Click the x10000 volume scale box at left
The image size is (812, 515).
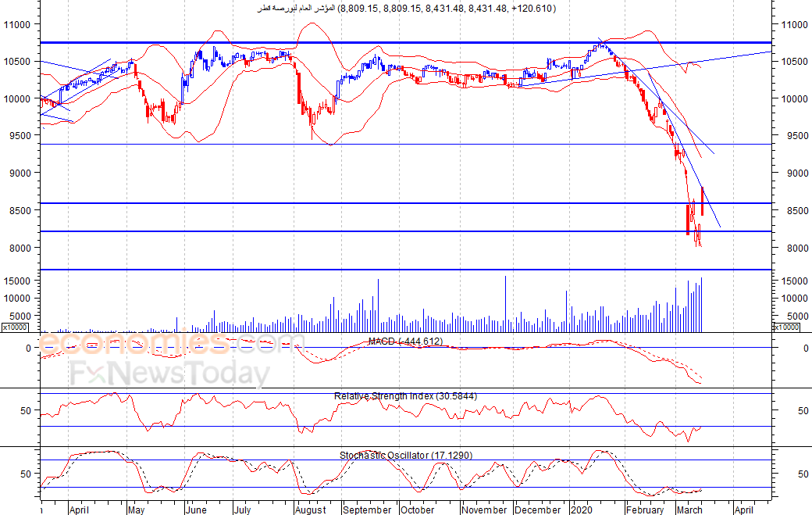(15, 327)
